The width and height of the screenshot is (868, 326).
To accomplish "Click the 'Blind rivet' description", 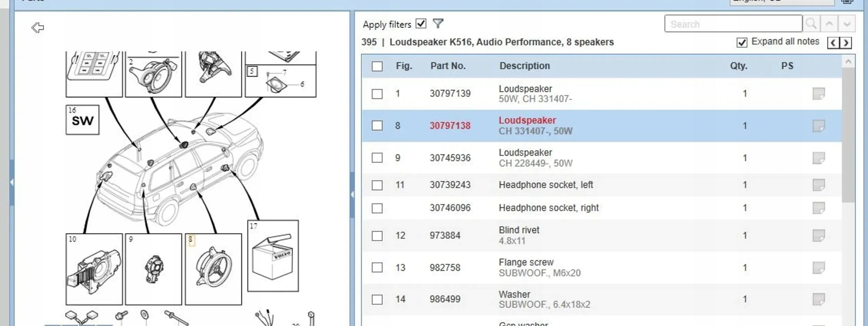I will tap(519, 230).
